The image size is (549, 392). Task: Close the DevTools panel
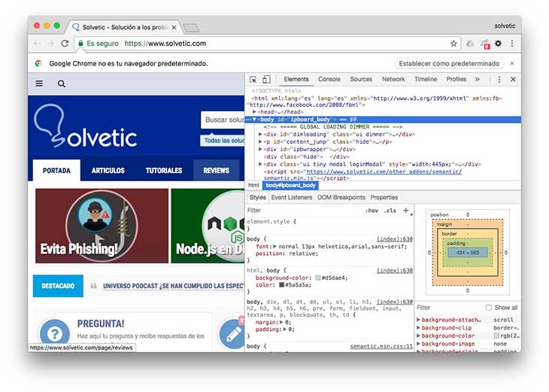pos(513,80)
